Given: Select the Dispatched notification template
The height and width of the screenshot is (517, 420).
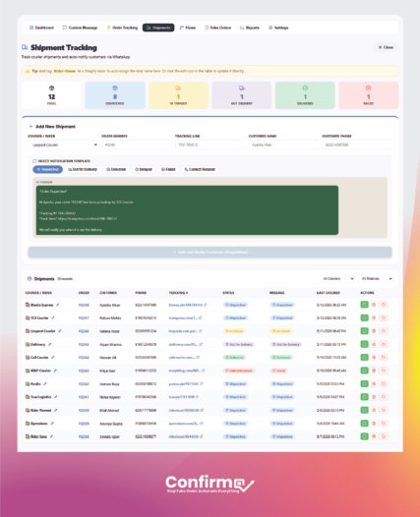Looking at the screenshot, I should coord(48,169).
